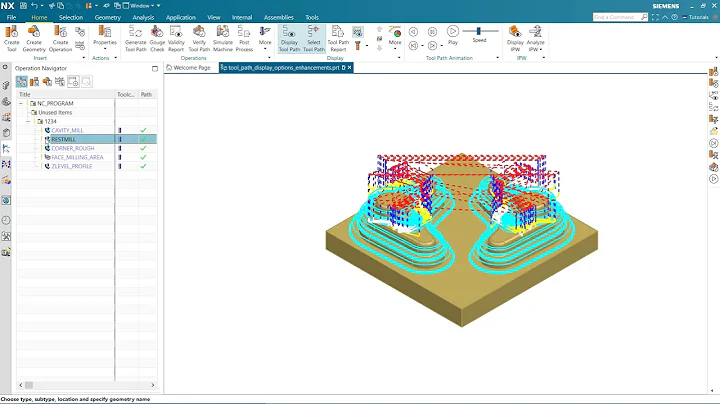Expand the Properties dropdown arrow
Viewport: 720px width, 404px height.
[x=105, y=49]
